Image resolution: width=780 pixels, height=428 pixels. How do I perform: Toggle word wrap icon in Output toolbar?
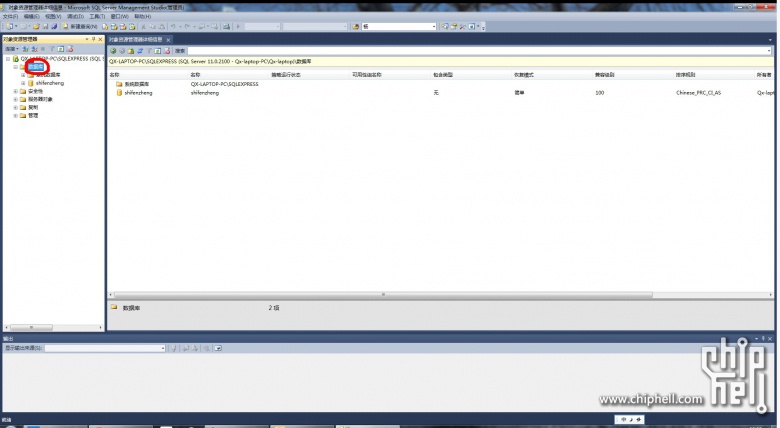pyautogui.click(x=218, y=348)
